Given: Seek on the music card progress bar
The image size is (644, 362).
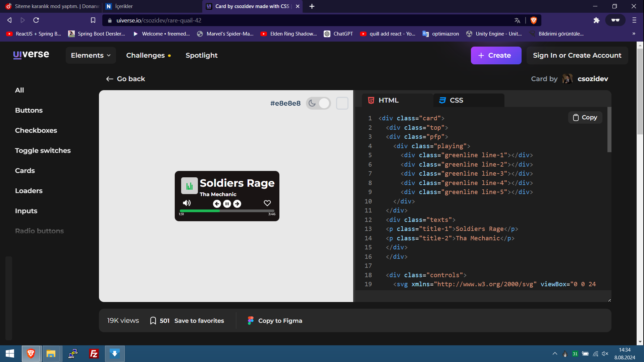Looking at the screenshot, I should coord(227,211).
